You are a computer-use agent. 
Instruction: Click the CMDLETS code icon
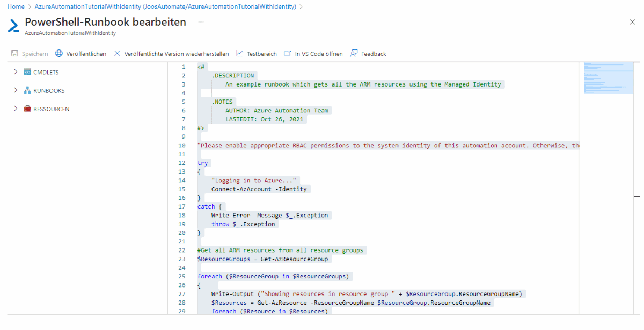point(27,73)
